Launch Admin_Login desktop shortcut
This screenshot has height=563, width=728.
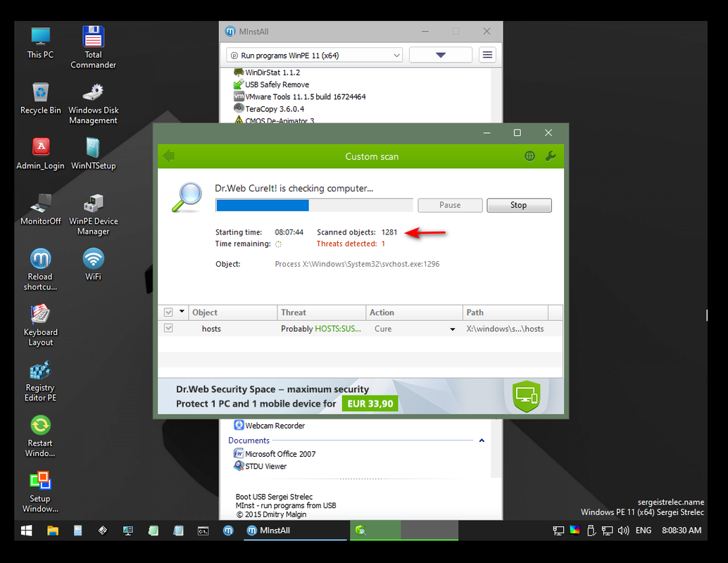(40, 154)
